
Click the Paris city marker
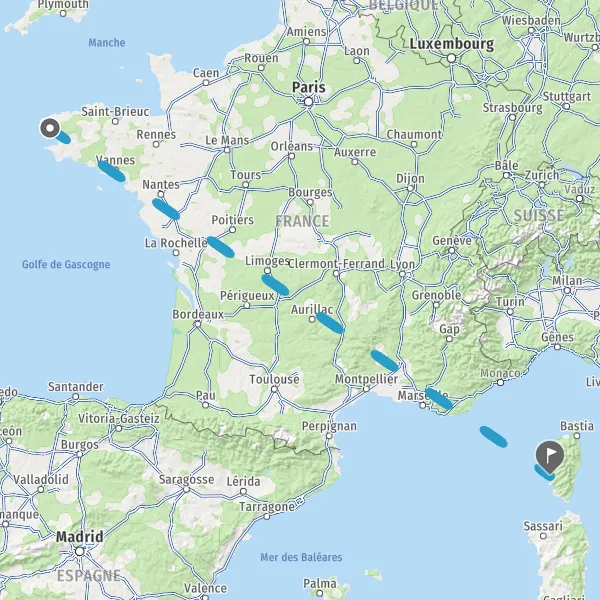308,102
